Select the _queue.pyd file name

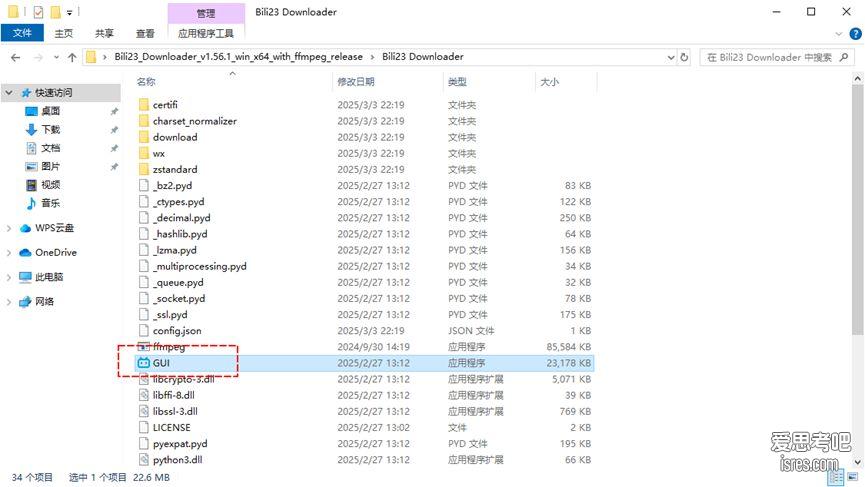[x=178, y=282]
